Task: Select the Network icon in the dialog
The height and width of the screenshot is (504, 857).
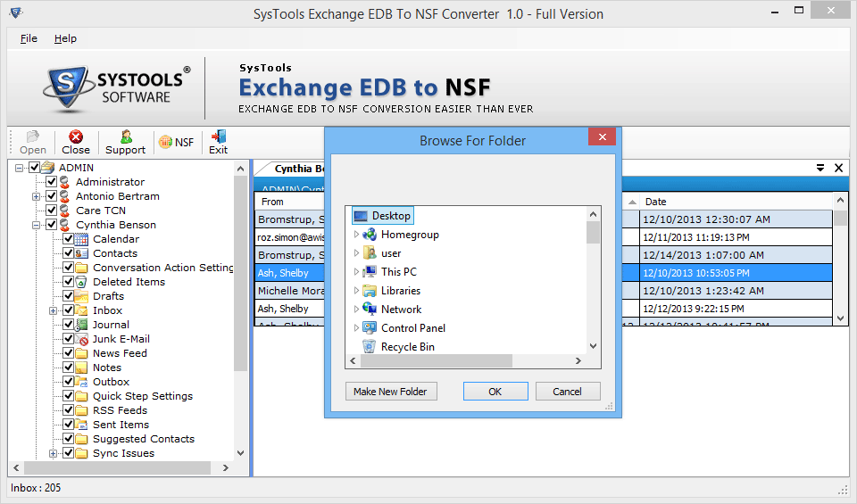Action: [370, 309]
